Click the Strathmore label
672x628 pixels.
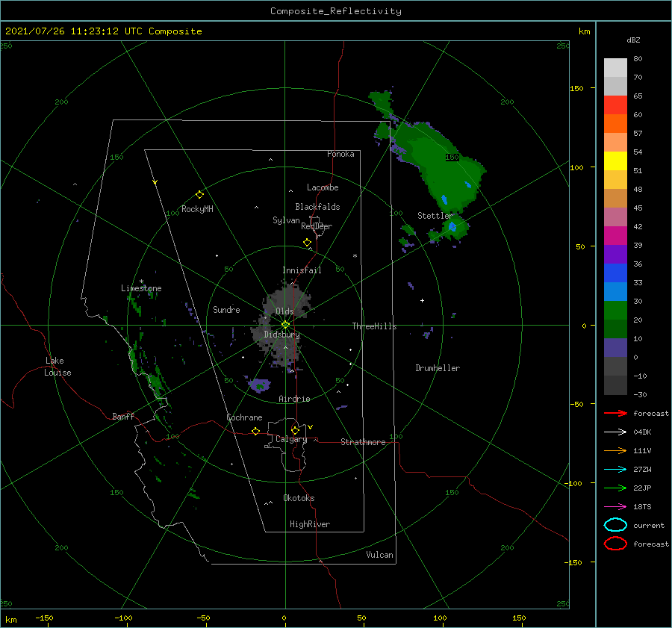(363, 442)
